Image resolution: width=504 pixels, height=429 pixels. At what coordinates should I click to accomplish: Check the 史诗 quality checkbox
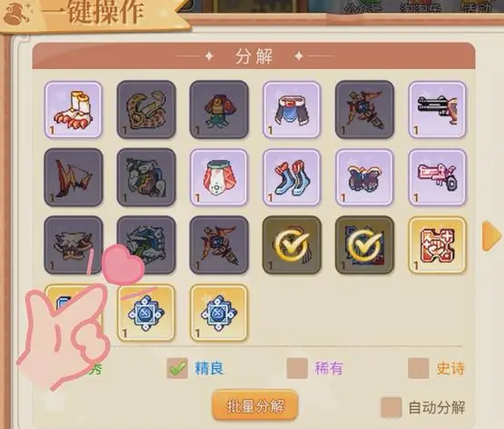(419, 368)
